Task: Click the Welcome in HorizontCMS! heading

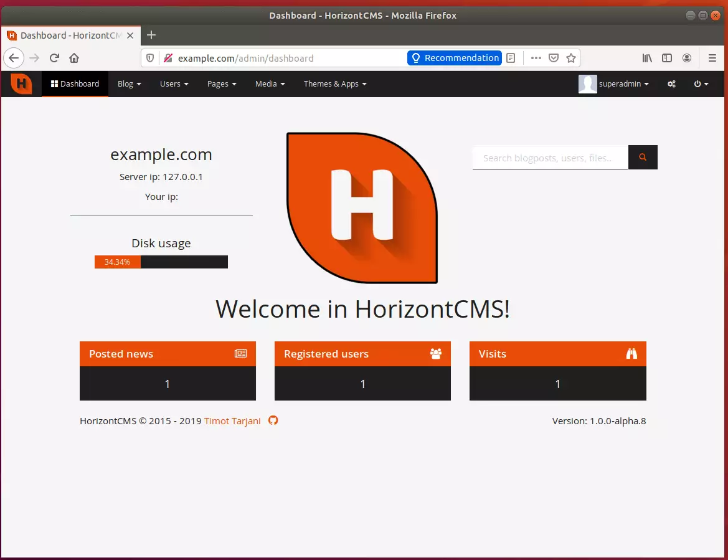Action: [x=362, y=309]
